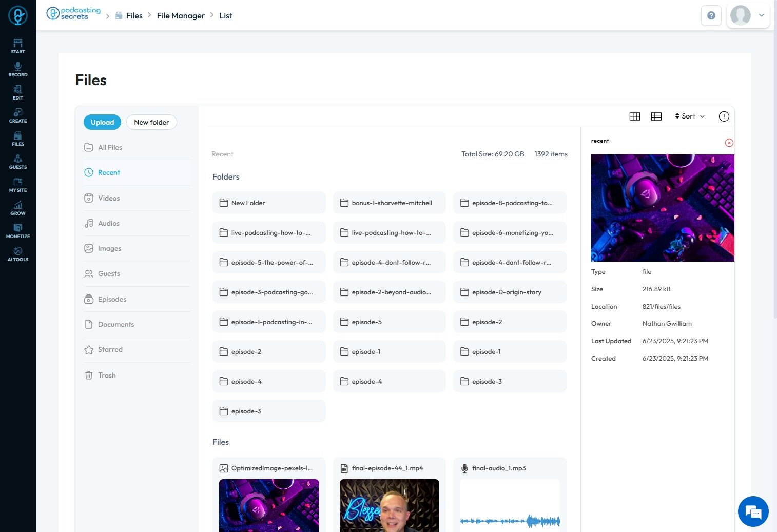The height and width of the screenshot is (532, 777).
Task: Create a new folder with the New folder button
Action: [151, 122]
